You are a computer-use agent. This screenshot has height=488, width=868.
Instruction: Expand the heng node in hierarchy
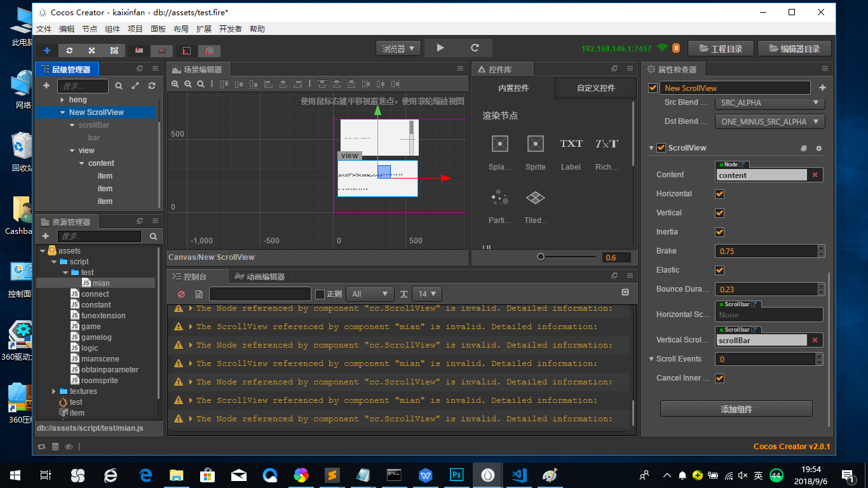point(62,100)
